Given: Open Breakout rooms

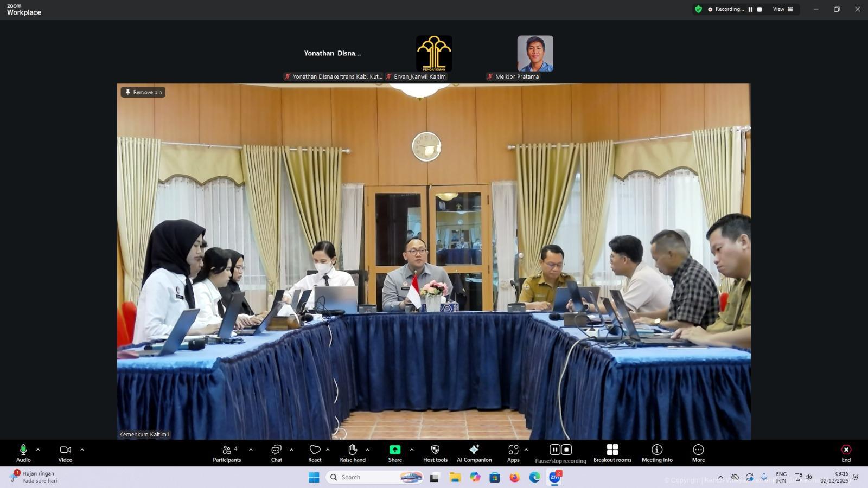Looking at the screenshot, I should point(612,453).
